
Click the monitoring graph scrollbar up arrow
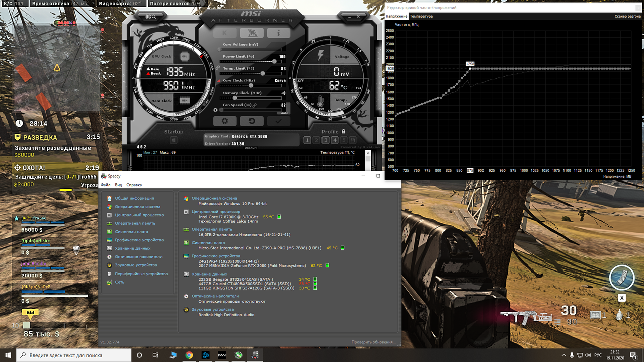pos(368,153)
